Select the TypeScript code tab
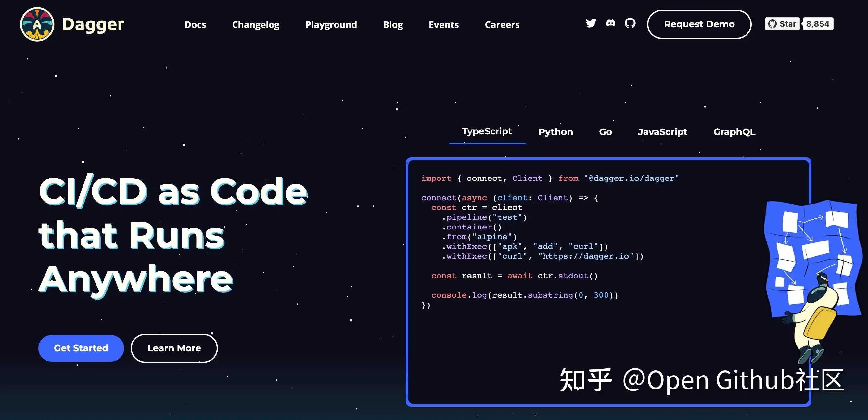The width and height of the screenshot is (868, 420). point(487,131)
